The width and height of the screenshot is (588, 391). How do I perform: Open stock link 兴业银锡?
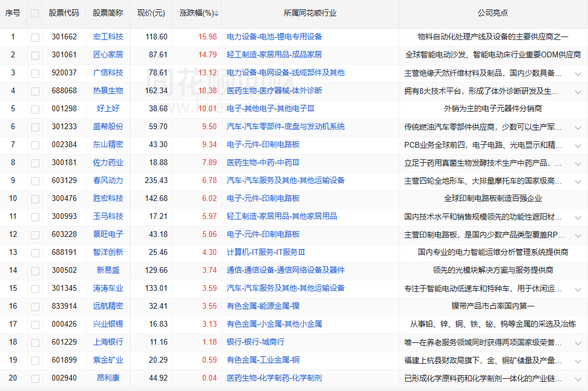(x=108, y=324)
